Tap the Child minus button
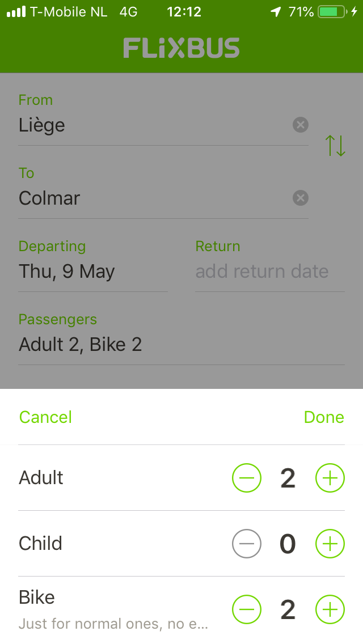 [247, 544]
